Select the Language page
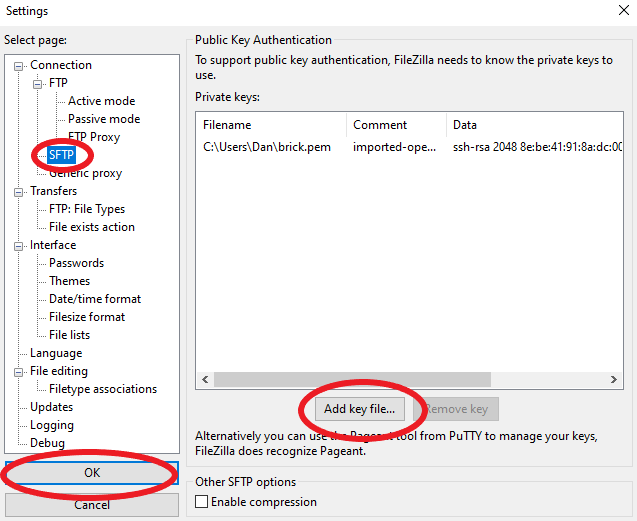Image resolution: width=637 pixels, height=521 pixels. 56,353
